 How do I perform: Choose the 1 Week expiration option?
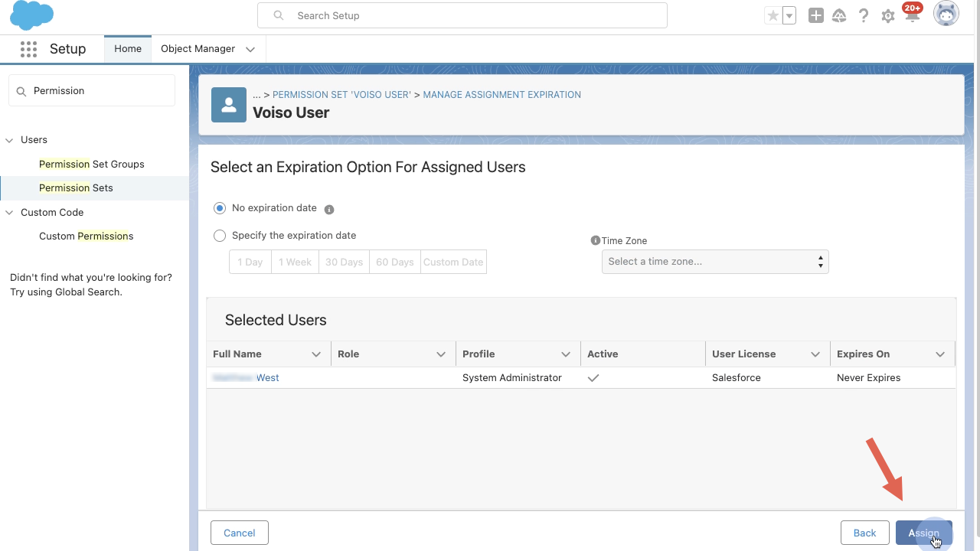(x=295, y=262)
